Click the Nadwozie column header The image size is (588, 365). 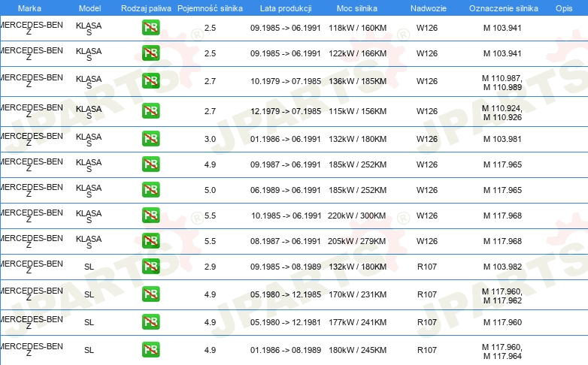[429, 8]
